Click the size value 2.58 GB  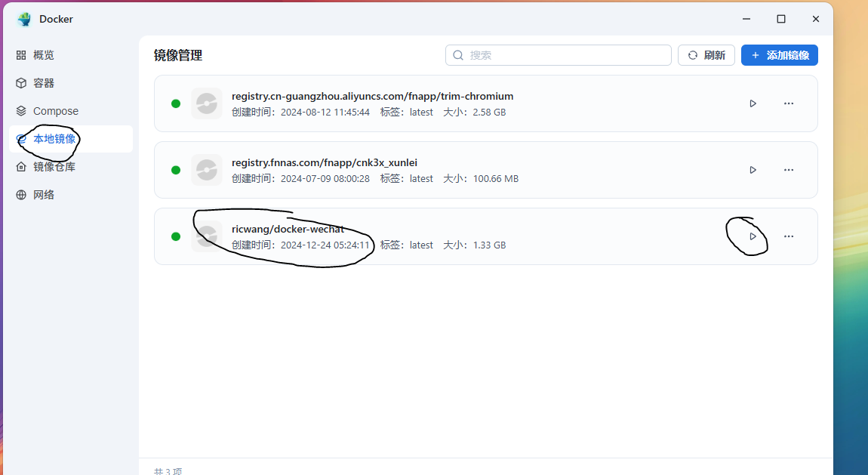489,113
